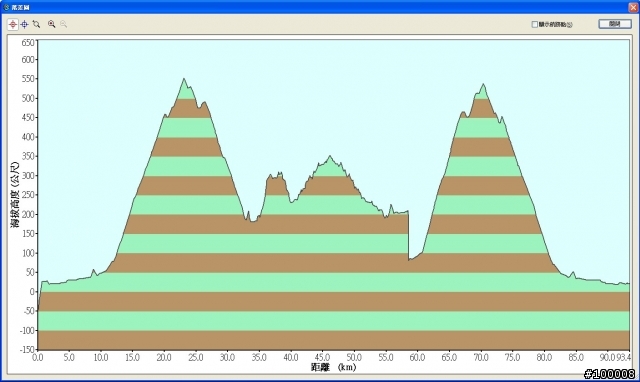Click the '93.4' distance axis end label

point(623,358)
